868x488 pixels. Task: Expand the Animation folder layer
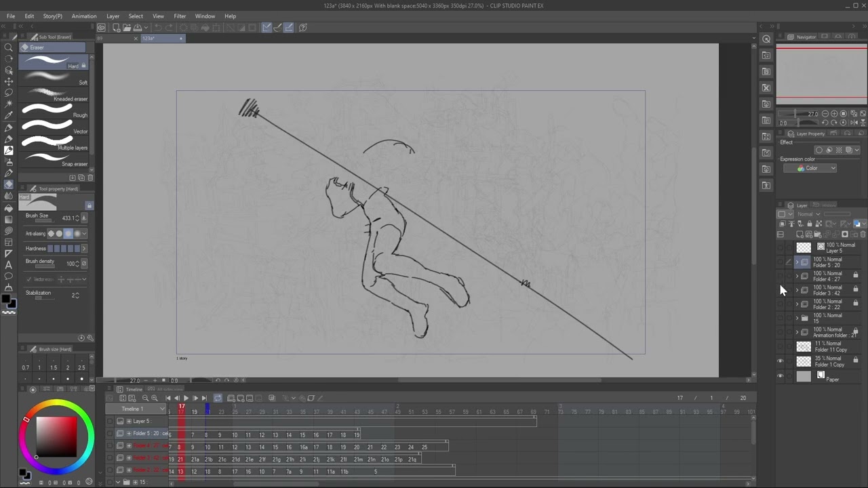coord(797,333)
